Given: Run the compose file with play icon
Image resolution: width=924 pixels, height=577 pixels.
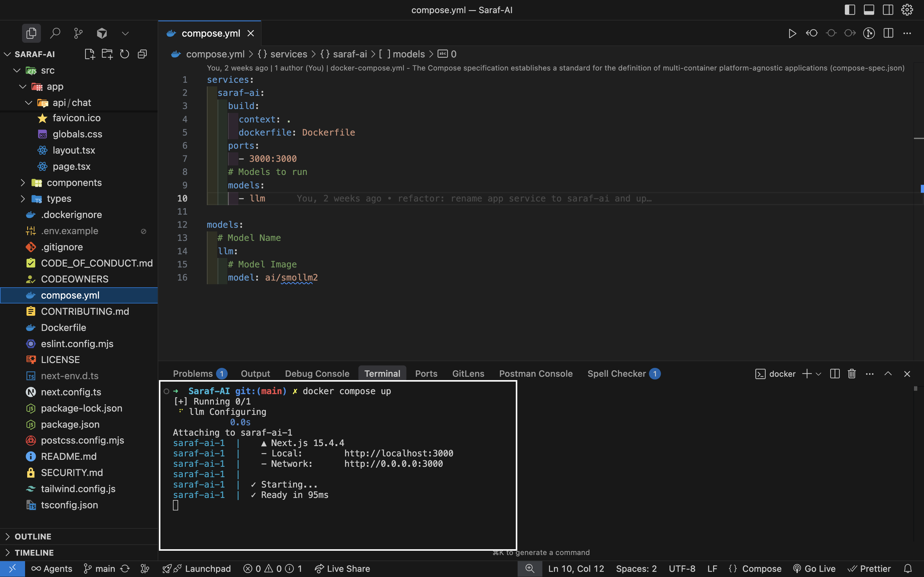Looking at the screenshot, I should tap(792, 34).
